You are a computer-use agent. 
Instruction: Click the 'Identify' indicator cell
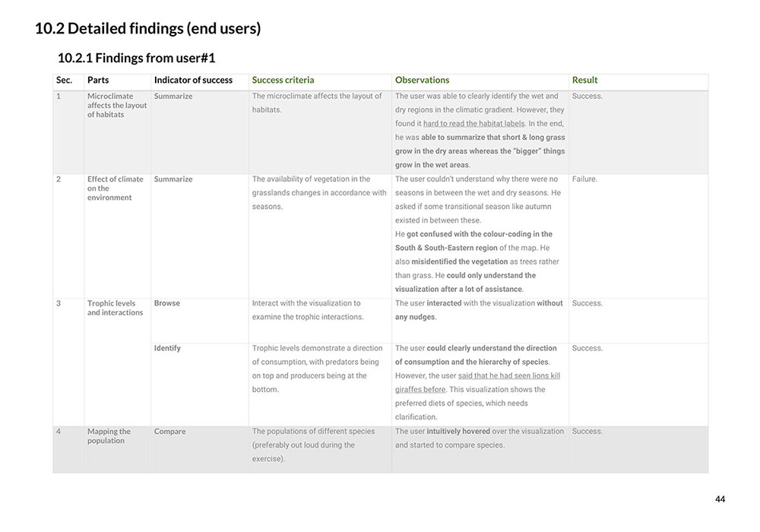[x=167, y=348]
